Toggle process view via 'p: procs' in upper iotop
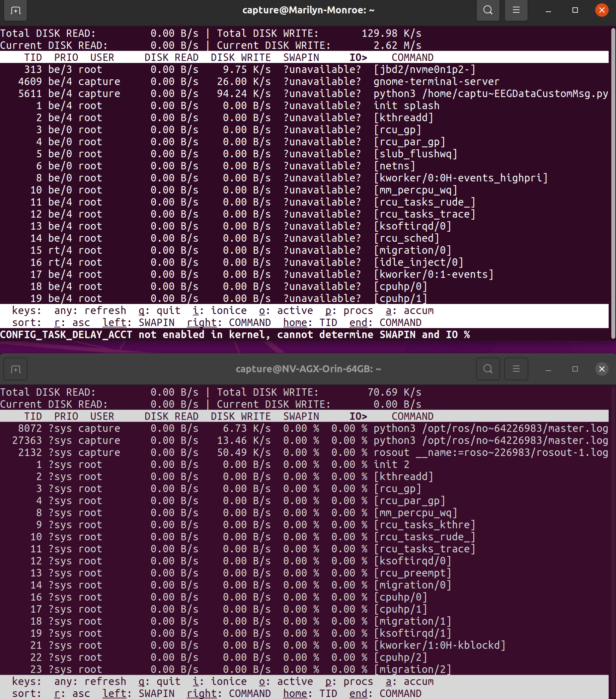The height and width of the screenshot is (699, 616). point(349,311)
